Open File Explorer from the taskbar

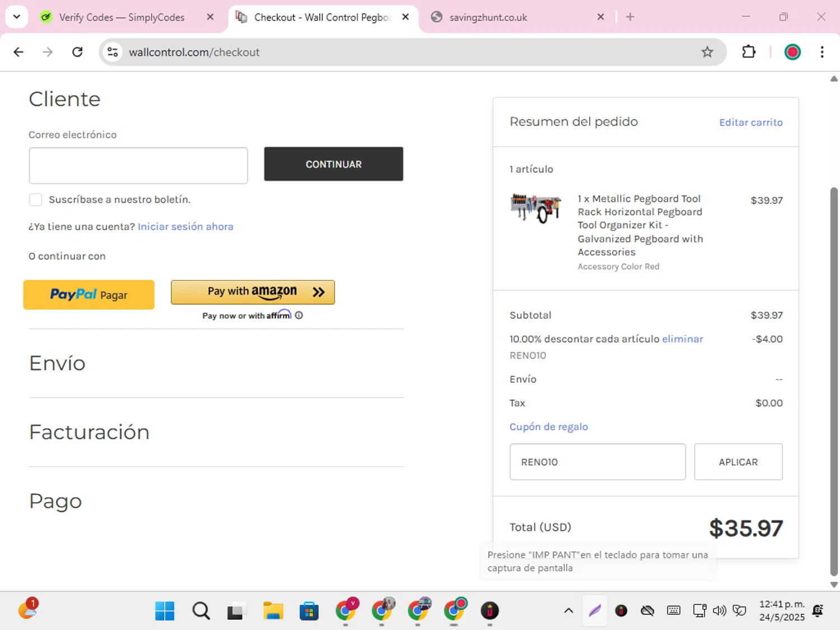coord(273,611)
